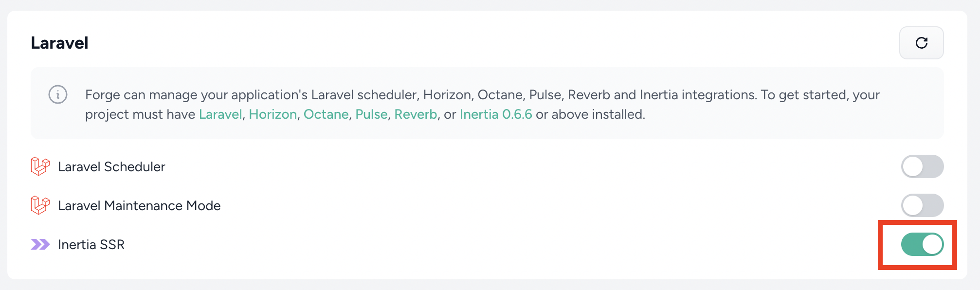980x290 pixels.
Task: Open the Inertia 0.6.6 link
Action: click(496, 114)
